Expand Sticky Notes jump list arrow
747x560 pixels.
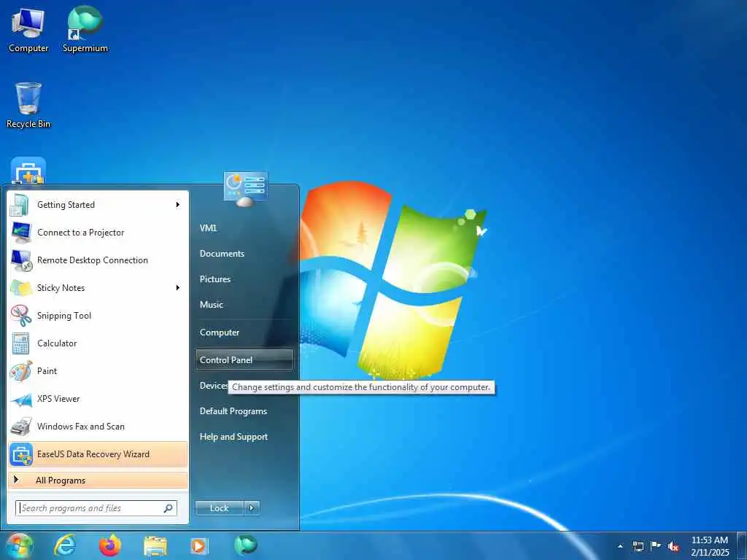click(x=178, y=287)
